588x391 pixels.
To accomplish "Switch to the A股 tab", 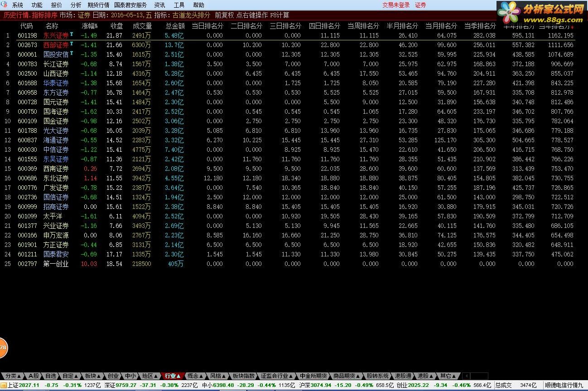I will pos(34,376).
